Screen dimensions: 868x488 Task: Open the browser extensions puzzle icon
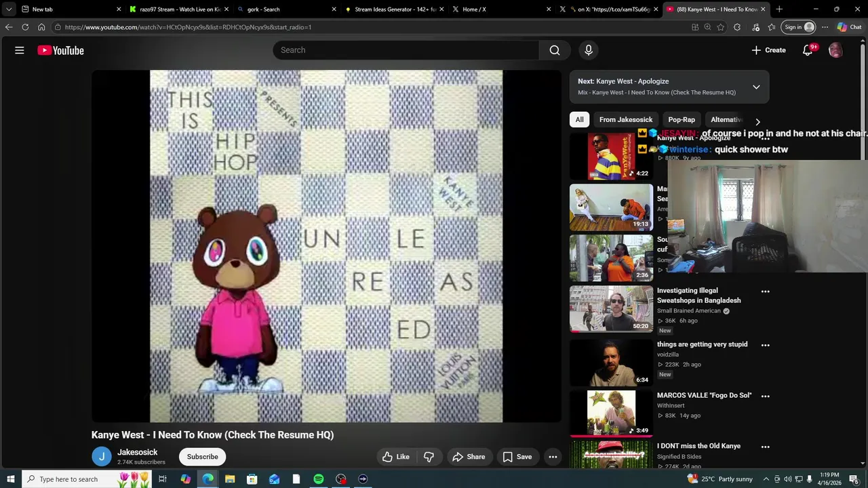click(737, 27)
